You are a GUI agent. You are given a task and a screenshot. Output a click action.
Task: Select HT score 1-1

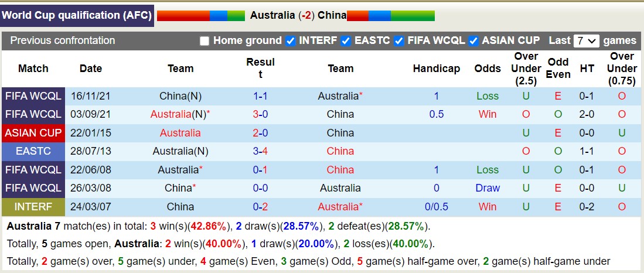pos(587,152)
